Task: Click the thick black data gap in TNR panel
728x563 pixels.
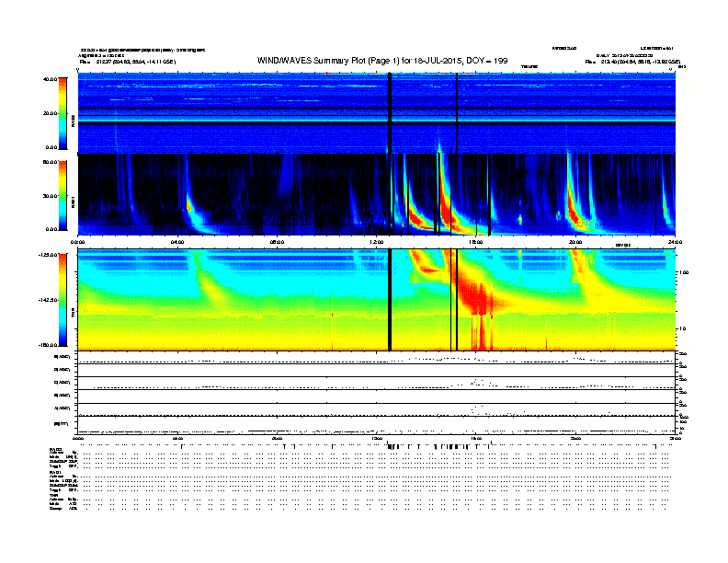Action: coord(390,300)
